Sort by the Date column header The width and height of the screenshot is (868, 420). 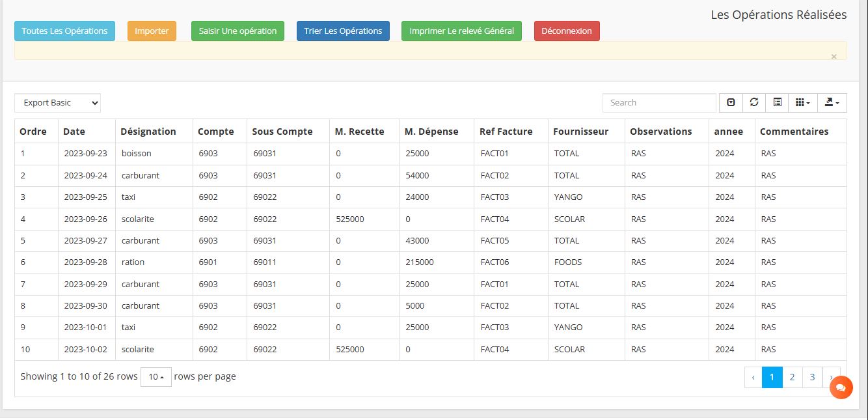pyautogui.click(x=87, y=132)
